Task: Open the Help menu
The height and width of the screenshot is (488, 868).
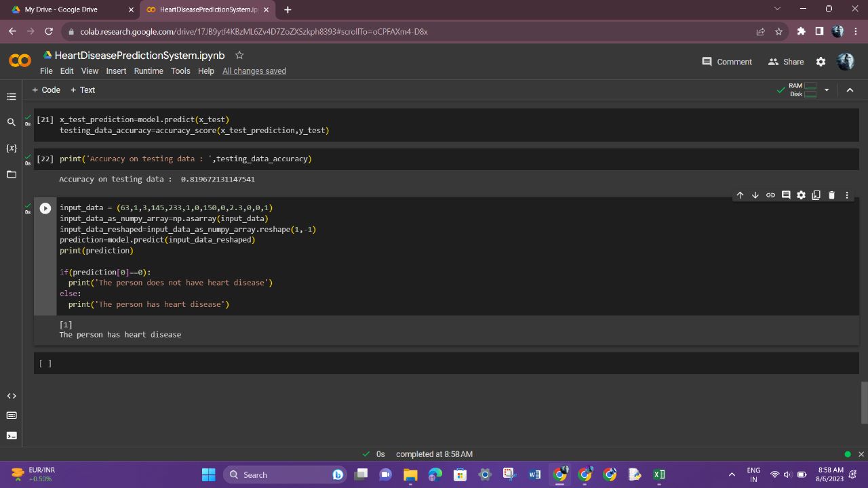Action: [x=206, y=71]
